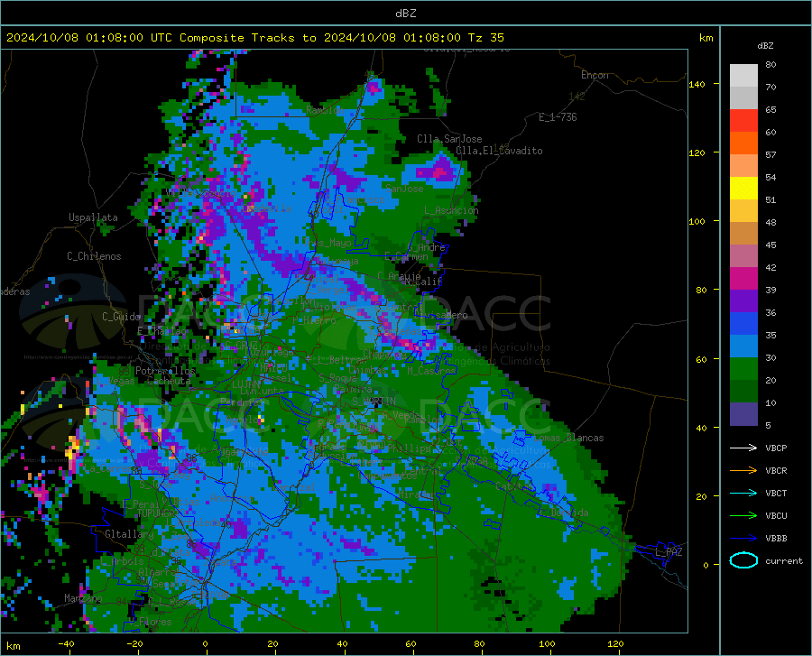Click the C_Chilenos map label

(94, 256)
